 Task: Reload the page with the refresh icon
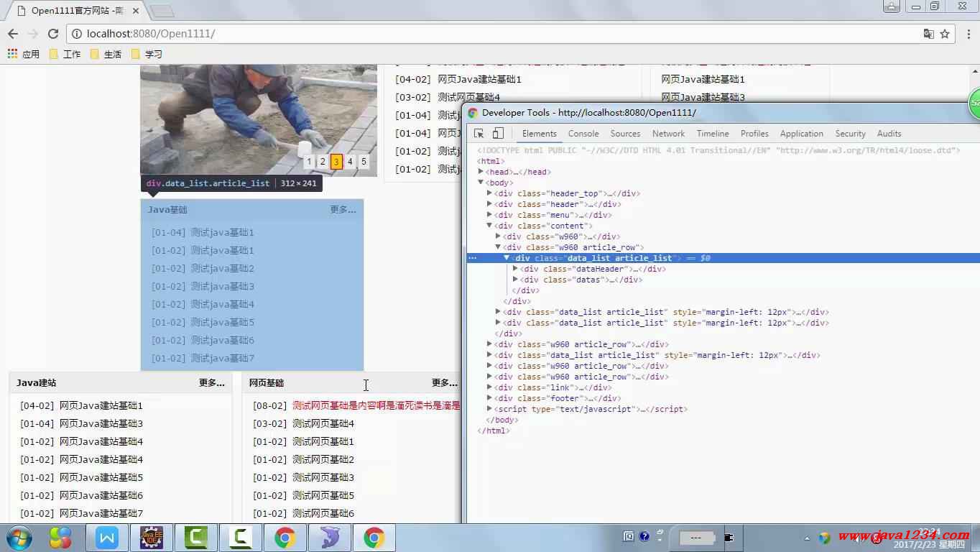click(53, 34)
